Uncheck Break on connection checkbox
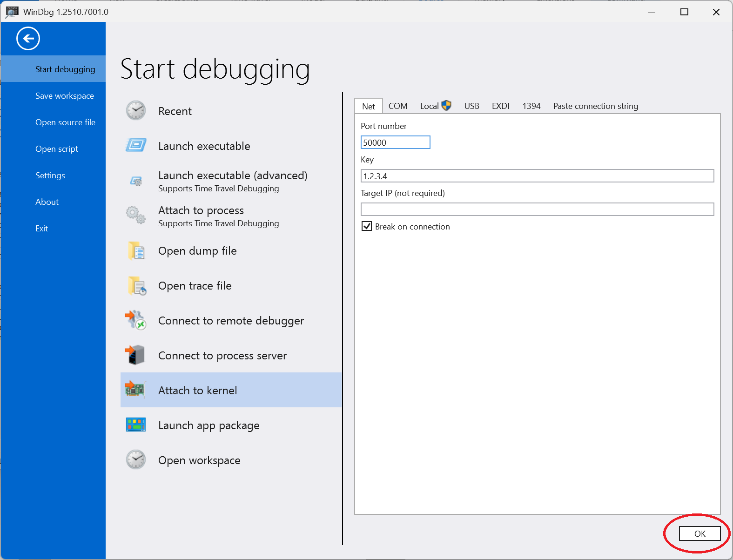 [x=367, y=226]
